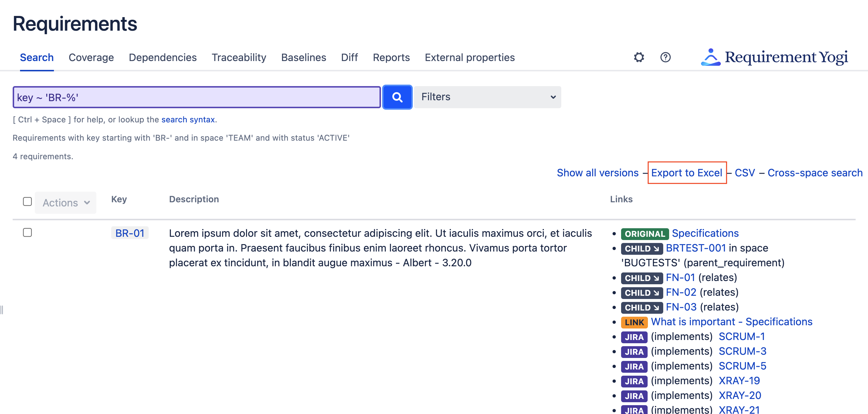Switch to the Baselines tab
868x414 pixels.
(303, 57)
